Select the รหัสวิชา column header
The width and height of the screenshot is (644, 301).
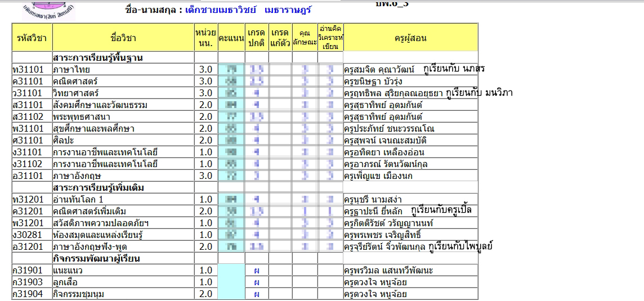(32, 38)
